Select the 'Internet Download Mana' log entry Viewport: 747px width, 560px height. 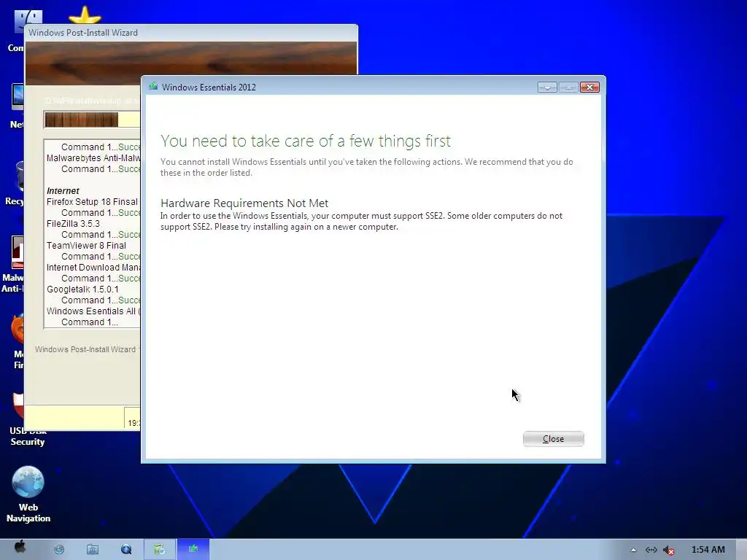[93, 268]
